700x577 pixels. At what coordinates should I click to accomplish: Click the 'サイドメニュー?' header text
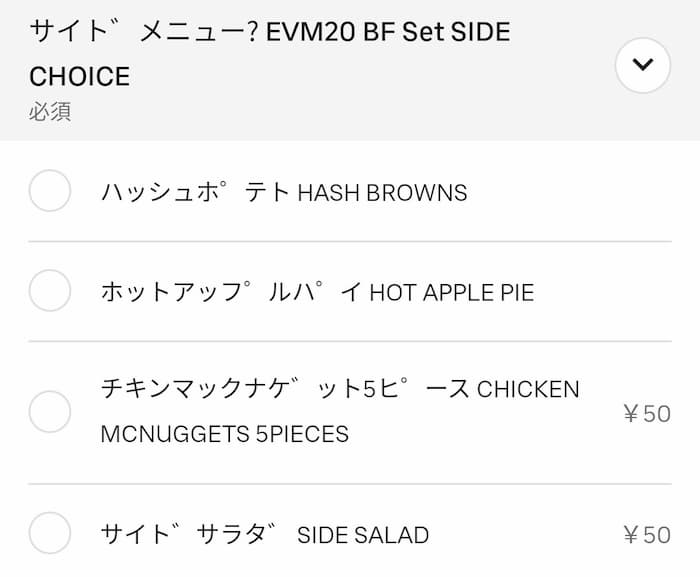pyautogui.click(x=144, y=32)
